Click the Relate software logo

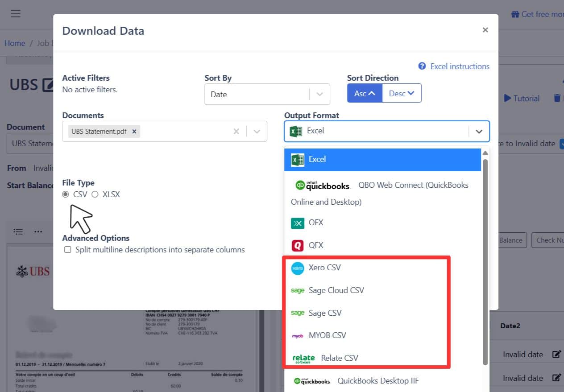303,359
